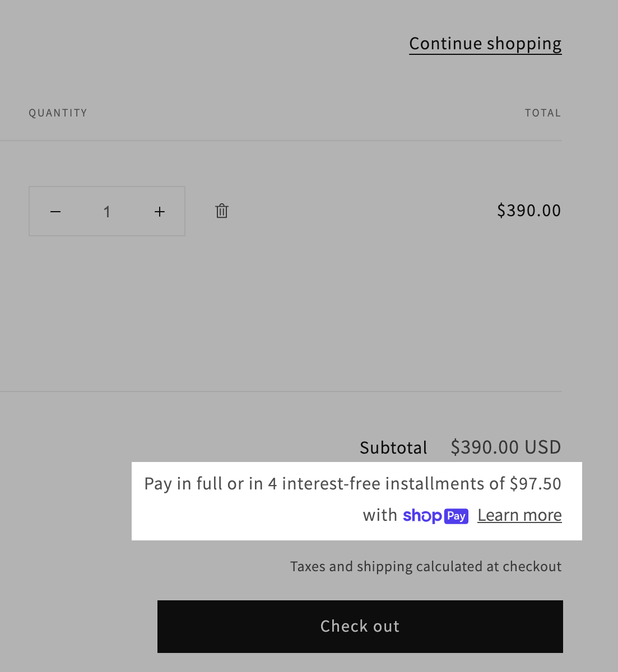
Task: Click the purple shop wordmark
Action: click(422, 516)
